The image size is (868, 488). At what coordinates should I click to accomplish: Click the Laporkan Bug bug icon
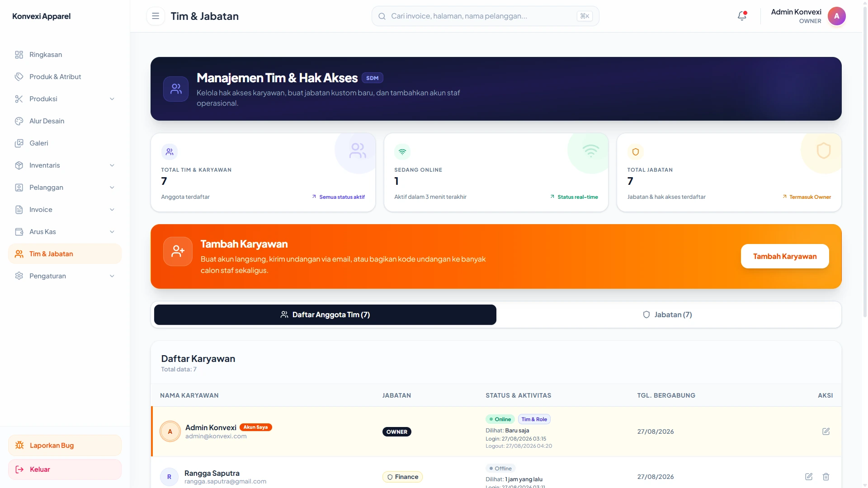tap(19, 445)
